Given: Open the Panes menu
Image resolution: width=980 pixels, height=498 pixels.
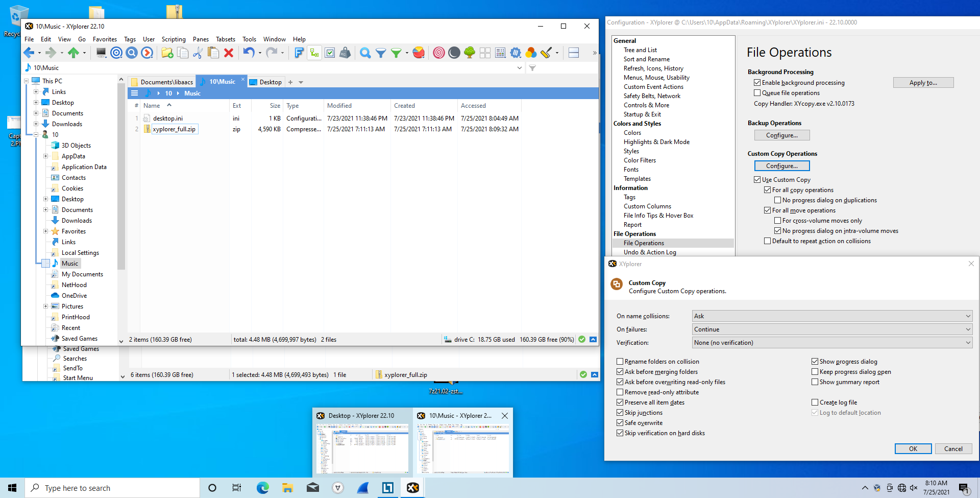Looking at the screenshot, I should click(201, 39).
